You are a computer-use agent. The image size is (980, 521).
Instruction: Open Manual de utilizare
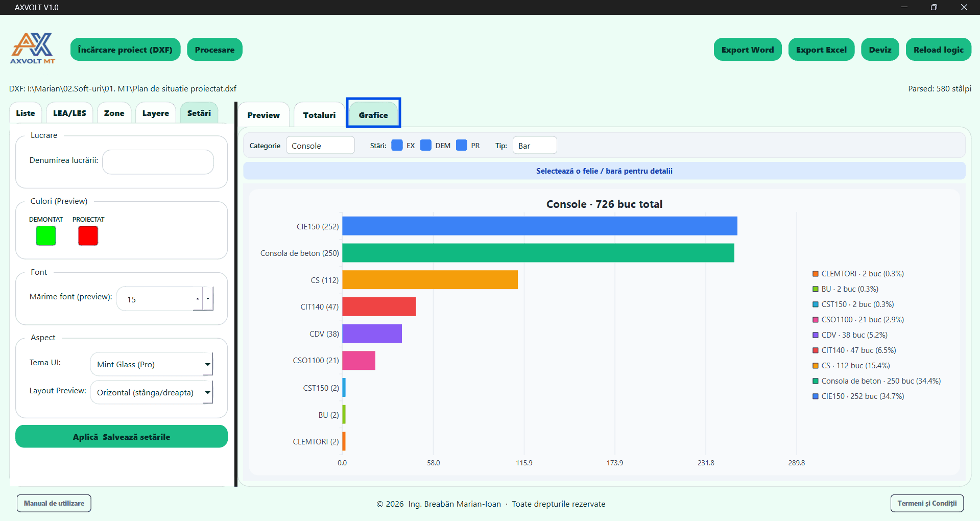click(x=54, y=503)
